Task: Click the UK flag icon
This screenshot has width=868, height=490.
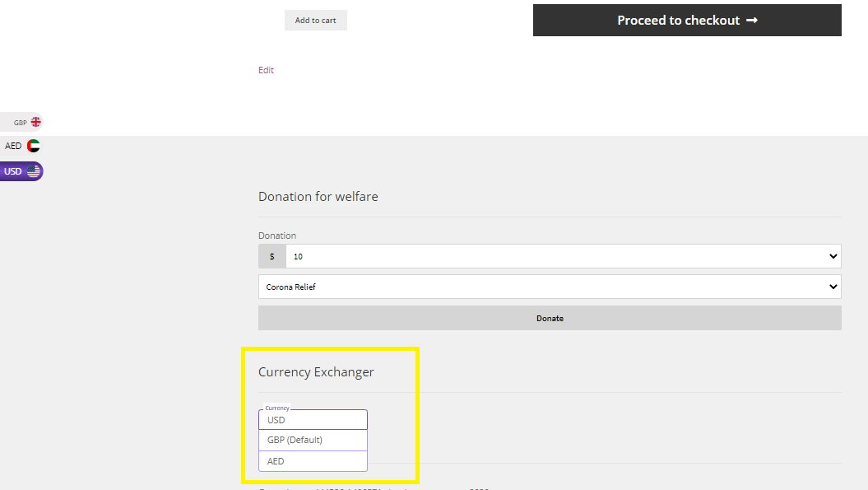Action: (36, 122)
